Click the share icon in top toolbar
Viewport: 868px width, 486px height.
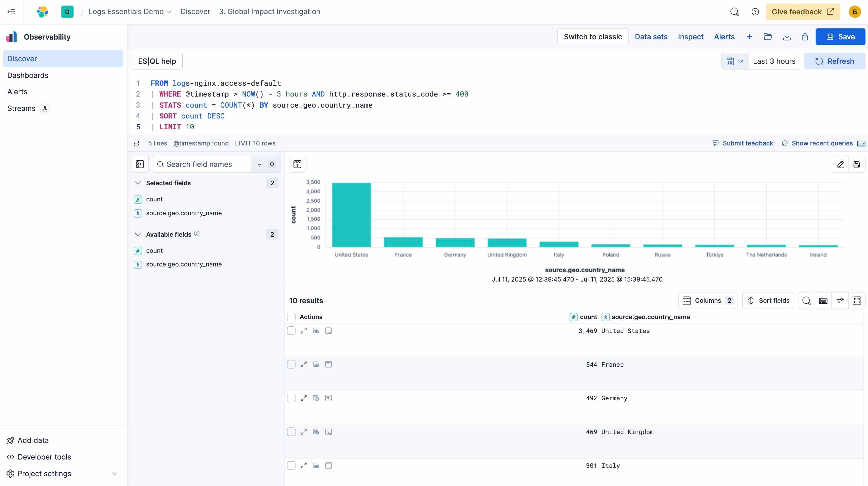click(x=805, y=37)
